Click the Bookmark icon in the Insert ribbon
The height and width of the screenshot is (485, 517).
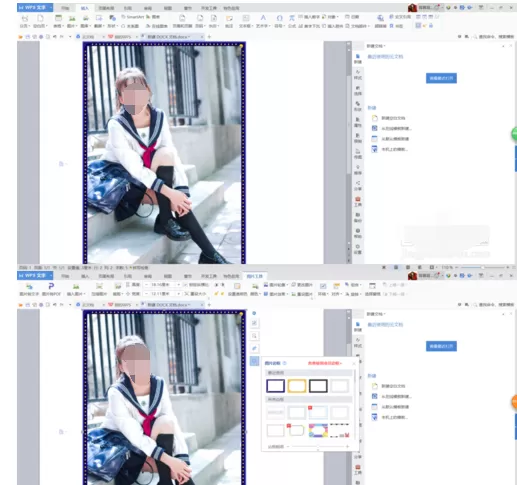coord(396,26)
